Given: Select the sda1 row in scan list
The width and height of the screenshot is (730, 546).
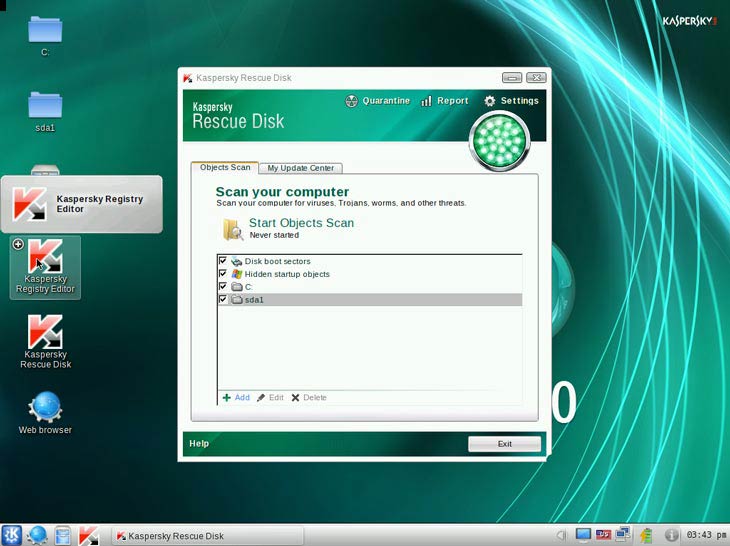Looking at the screenshot, I should (370, 300).
